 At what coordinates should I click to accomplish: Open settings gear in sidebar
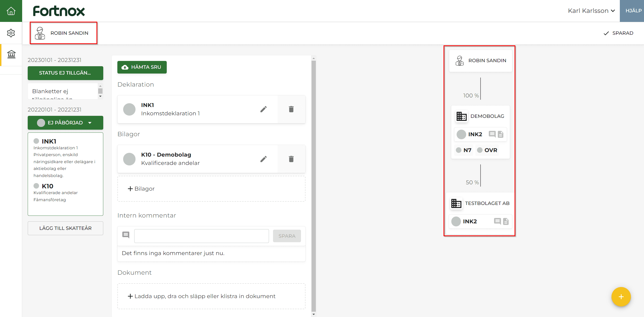tap(11, 33)
